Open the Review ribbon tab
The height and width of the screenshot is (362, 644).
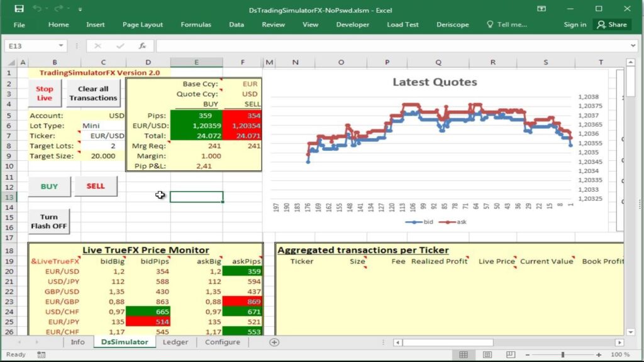click(273, 25)
